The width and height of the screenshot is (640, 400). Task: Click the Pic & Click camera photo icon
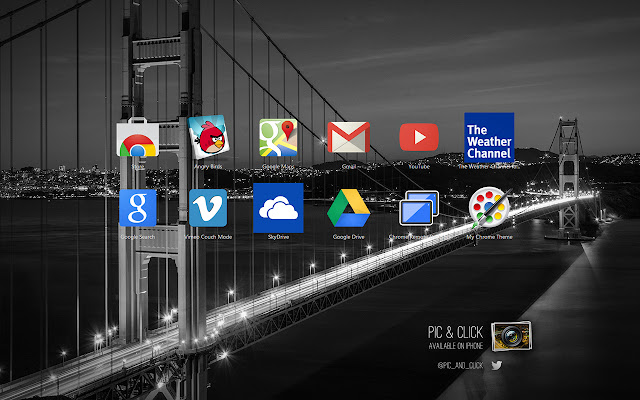[x=511, y=336]
